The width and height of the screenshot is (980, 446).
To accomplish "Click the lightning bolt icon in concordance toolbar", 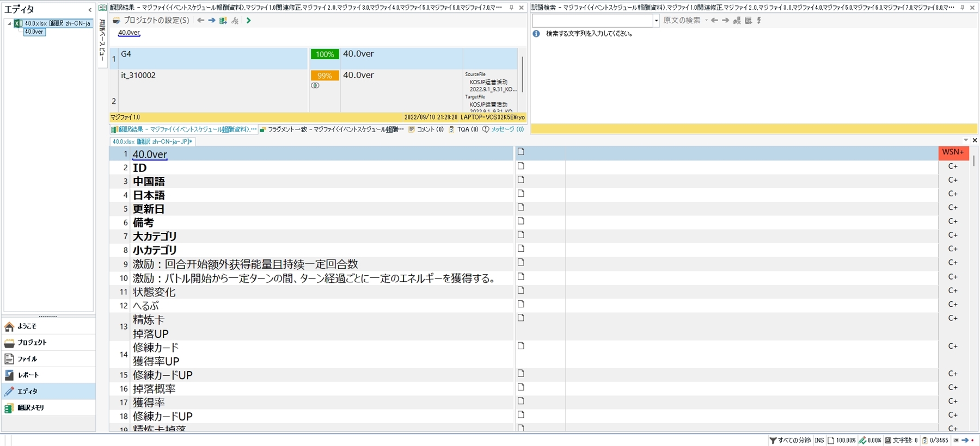I will (x=759, y=21).
